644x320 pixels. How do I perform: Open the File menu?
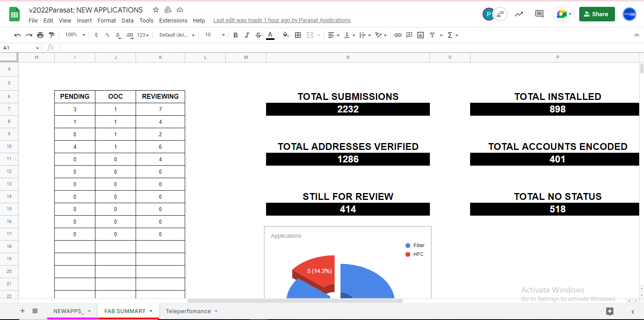(33, 21)
